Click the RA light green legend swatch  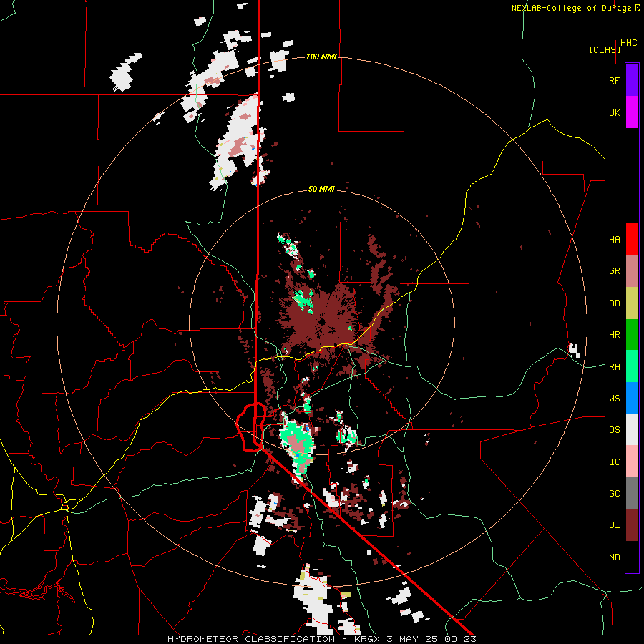pos(632,366)
